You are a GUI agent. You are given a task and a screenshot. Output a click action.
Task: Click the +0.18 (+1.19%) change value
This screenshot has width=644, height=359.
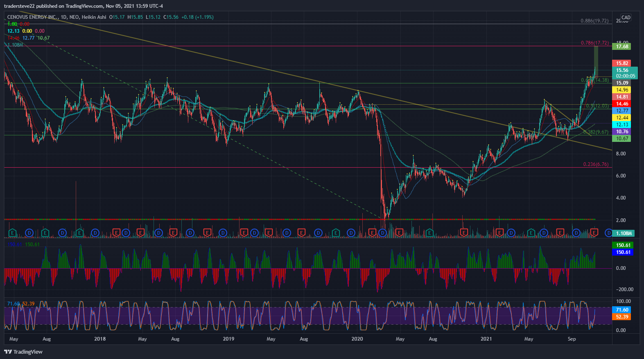click(197, 17)
